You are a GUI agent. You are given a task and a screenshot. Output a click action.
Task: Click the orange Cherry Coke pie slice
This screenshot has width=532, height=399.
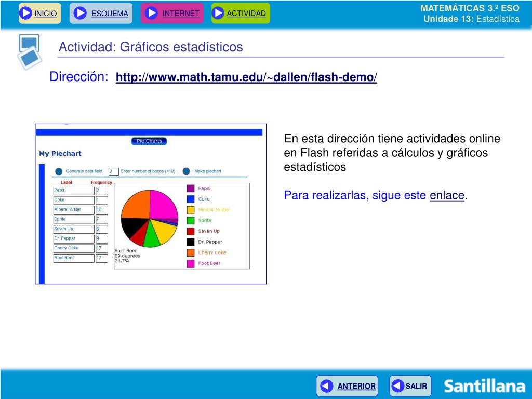137,205
